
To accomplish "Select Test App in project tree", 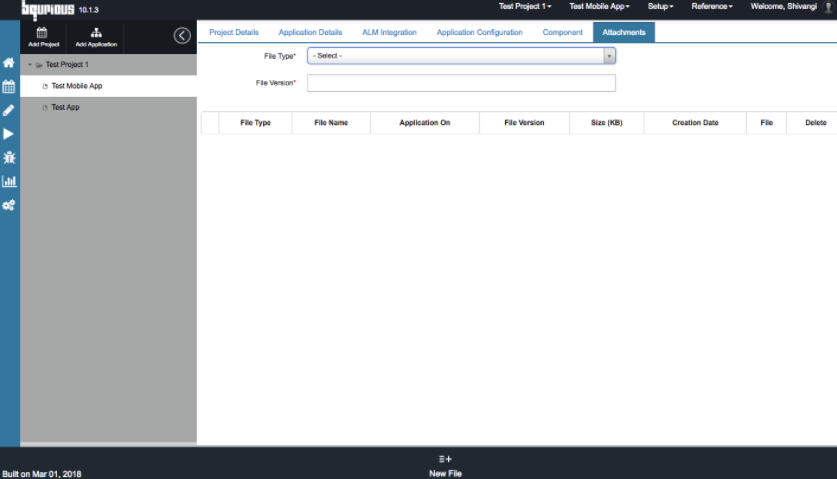I will pyautogui.click(x=65, y=107).
